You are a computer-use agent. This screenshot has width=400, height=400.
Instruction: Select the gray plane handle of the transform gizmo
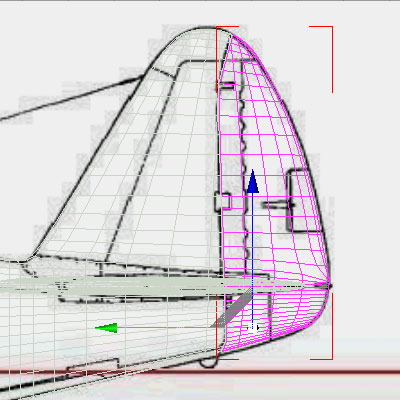tap(232, 308)
